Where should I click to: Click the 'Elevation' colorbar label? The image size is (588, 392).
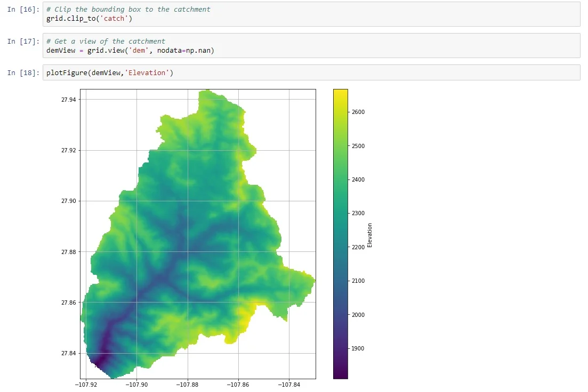pos(370,235)
